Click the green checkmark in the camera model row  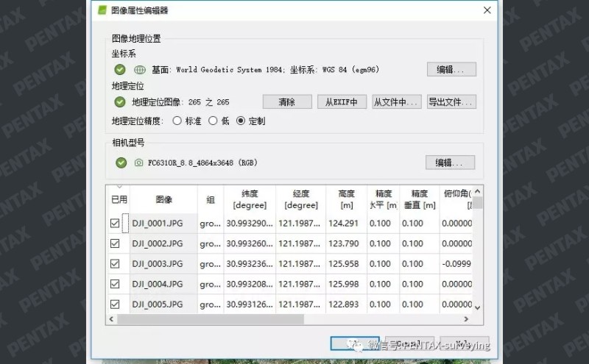120,163
